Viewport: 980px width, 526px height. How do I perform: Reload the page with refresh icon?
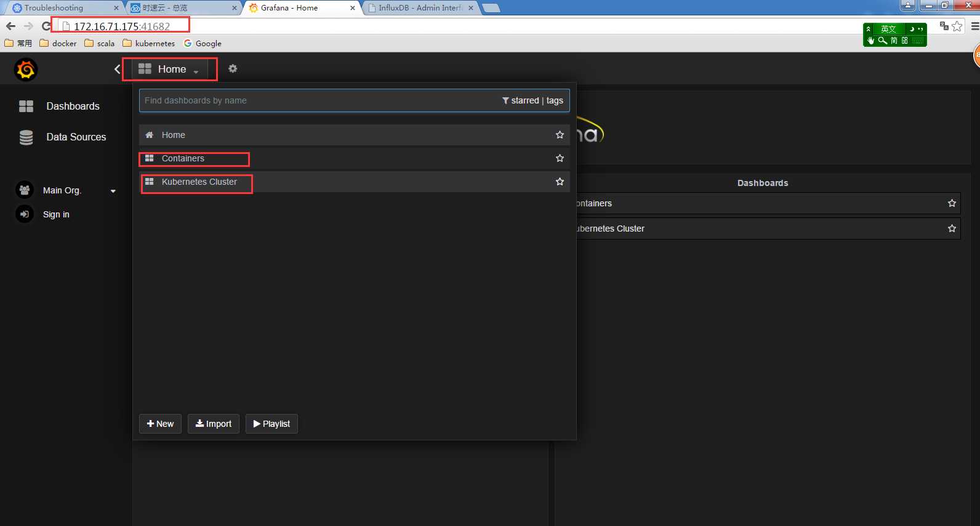(x=46, y=26)
